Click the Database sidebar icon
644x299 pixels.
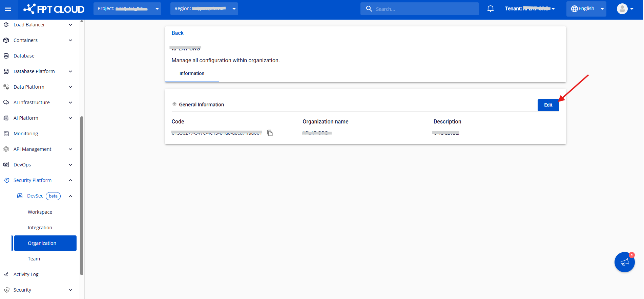[6, 56]
